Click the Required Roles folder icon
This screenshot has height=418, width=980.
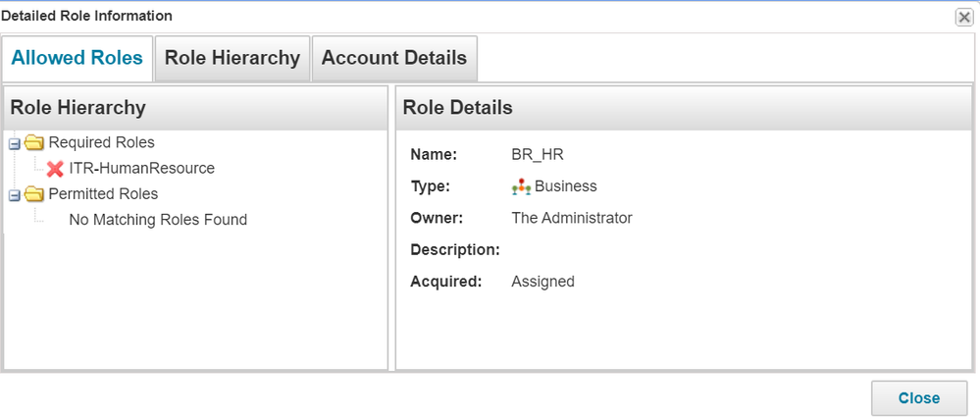33,143
